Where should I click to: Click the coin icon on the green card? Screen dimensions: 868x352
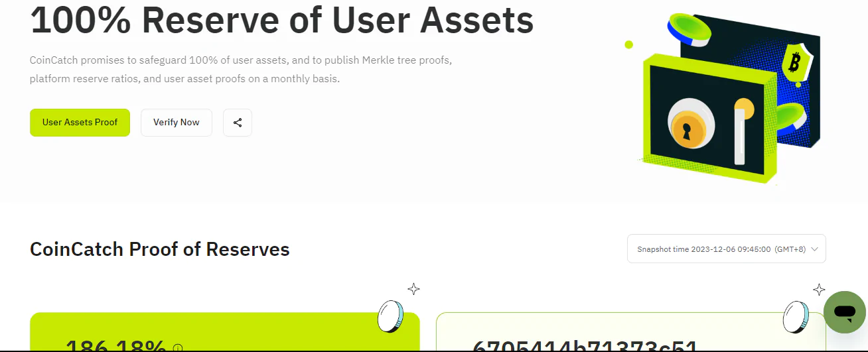coord(391,316)
